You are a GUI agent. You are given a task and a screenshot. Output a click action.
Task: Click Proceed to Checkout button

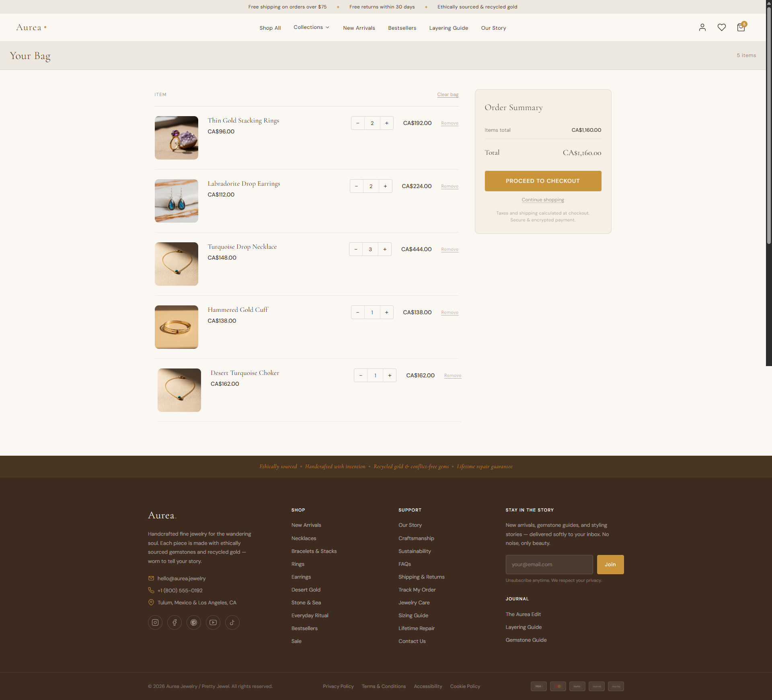click(x=543, y=181)
